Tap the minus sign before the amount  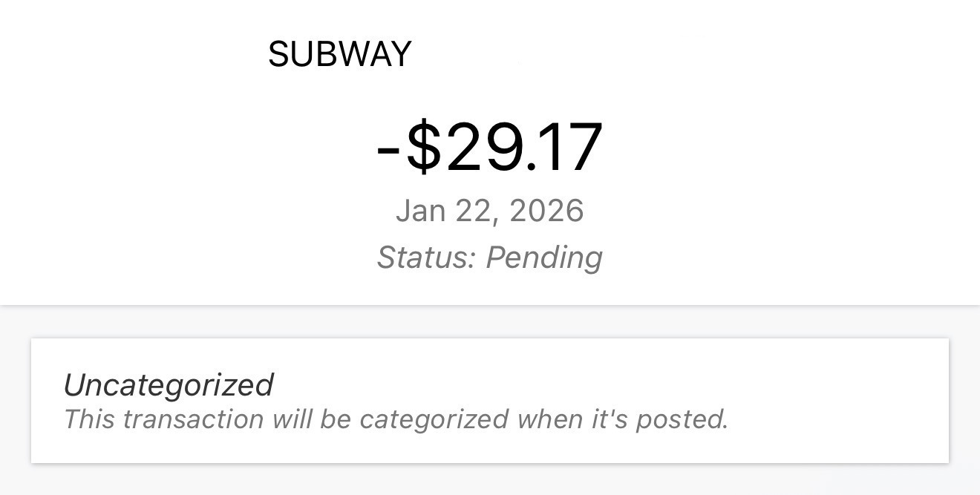[x=388, y=150]
